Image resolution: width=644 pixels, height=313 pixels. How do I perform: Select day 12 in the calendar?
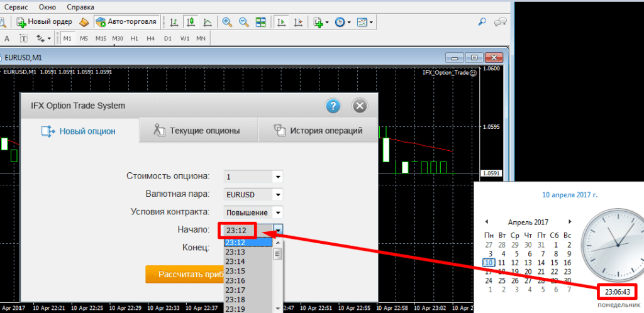pyautogui.click(x=515, y=263)
